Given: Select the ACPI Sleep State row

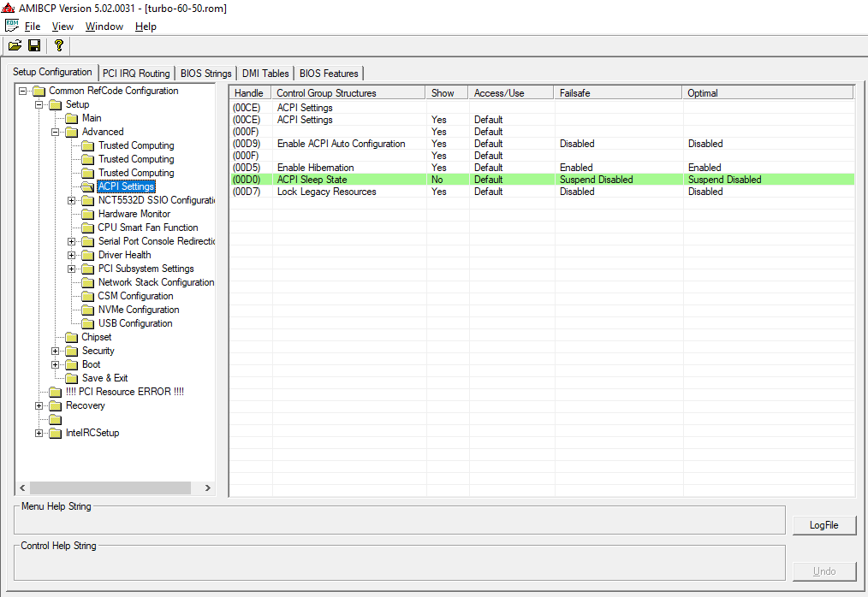Looking at the screenshot, I should click(543, 180).
